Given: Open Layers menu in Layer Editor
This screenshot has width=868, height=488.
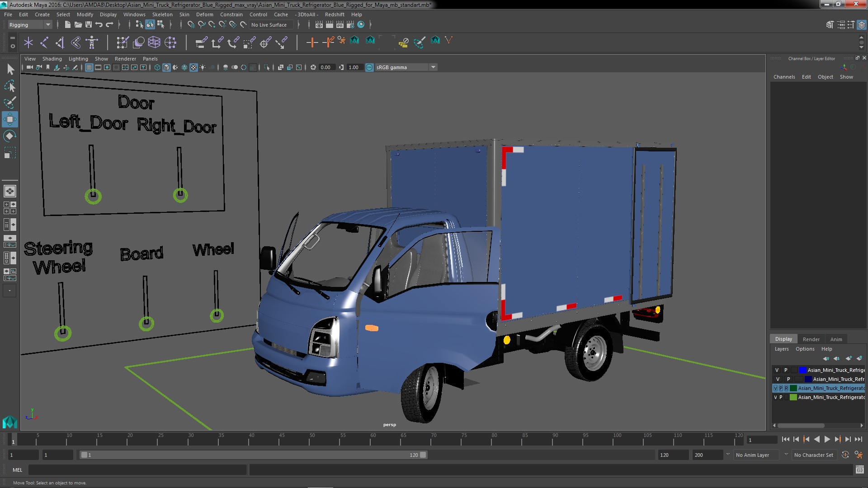Looking at the screenshot, I should [781, 349].
